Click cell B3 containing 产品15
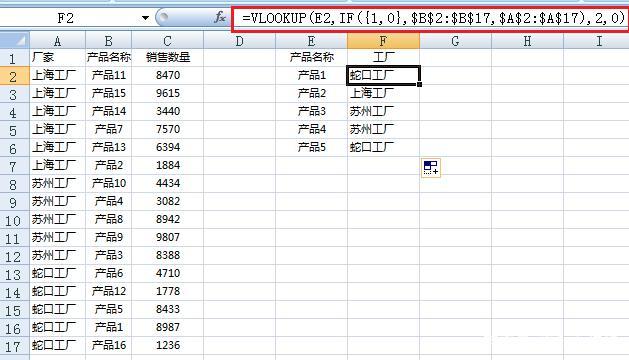 point(108,94)
